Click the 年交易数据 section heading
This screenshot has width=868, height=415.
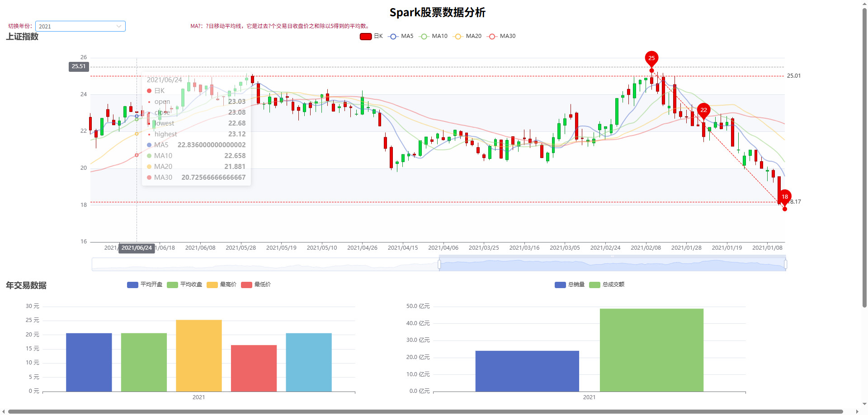pyautogui.click(x=26, y=285)
